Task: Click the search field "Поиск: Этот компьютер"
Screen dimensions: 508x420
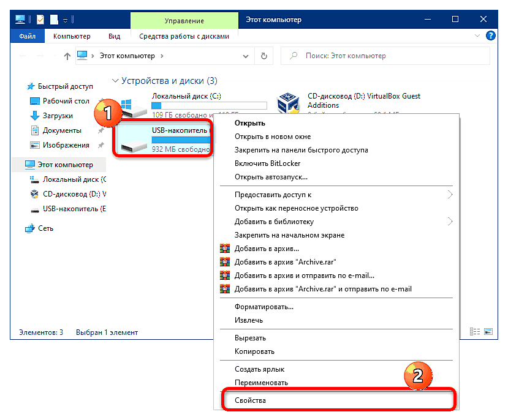Action: (386, 56)
